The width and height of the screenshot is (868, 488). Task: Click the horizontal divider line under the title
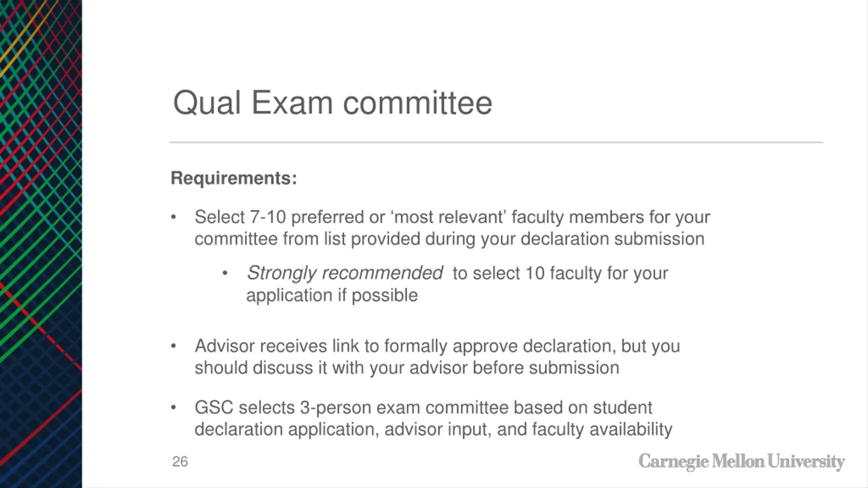point(496,142)
